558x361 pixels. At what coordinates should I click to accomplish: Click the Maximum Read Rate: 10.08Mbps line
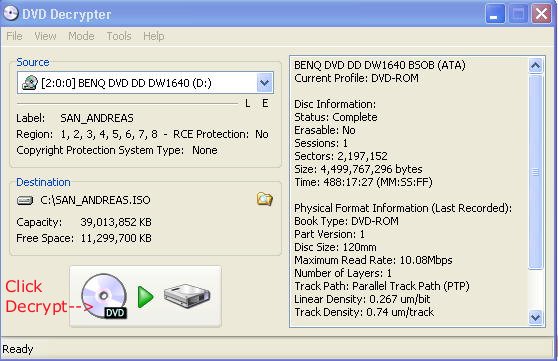pyautogui.click(x=373, y=260)
